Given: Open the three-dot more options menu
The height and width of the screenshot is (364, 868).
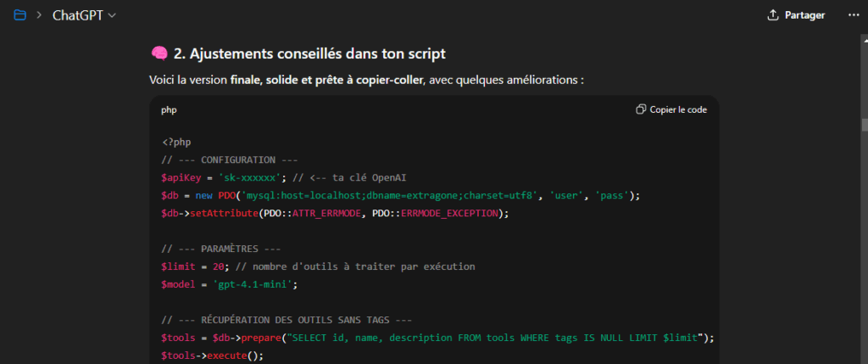Looking at the screenshot, I should coord(853,15).
